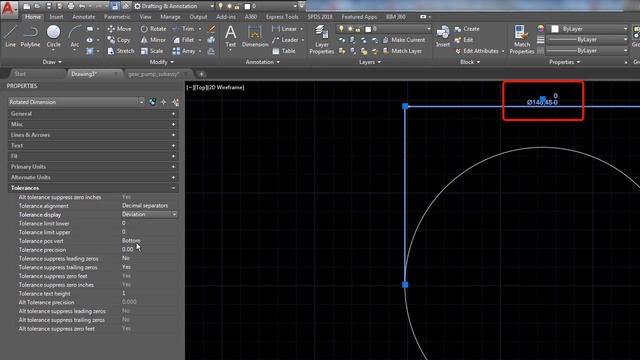
Task: Open the Annotate ribbon tab
Action: (x=84, y=17)
